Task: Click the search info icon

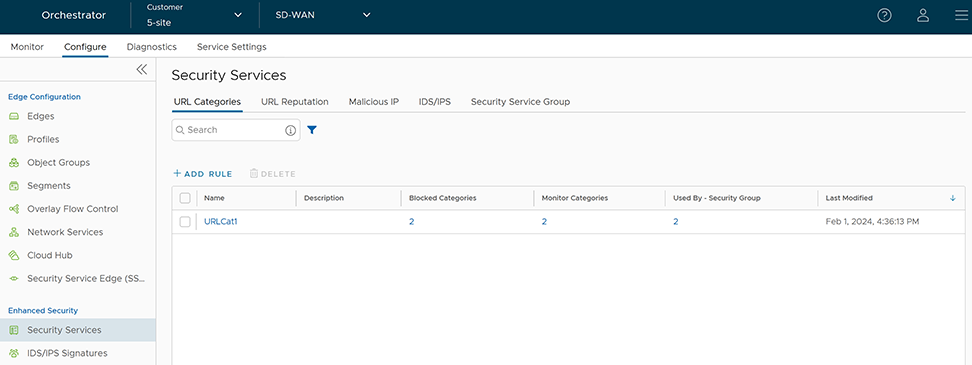Action: pos(290,130)
